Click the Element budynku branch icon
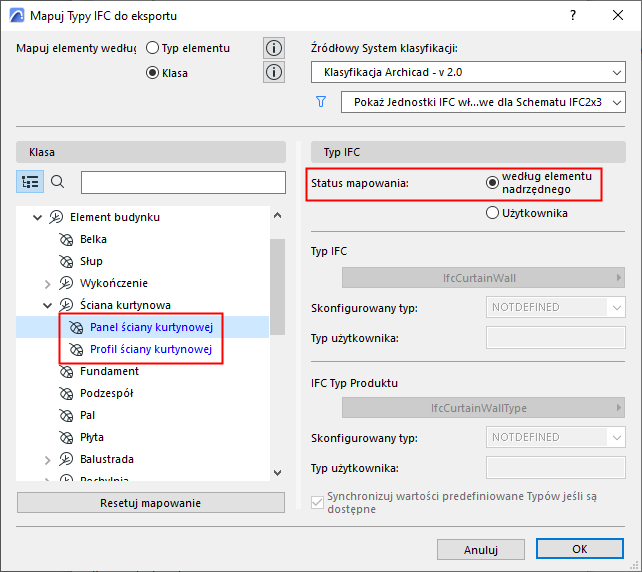The width and height of the screenshot is (642, 572). coord(56,217)
